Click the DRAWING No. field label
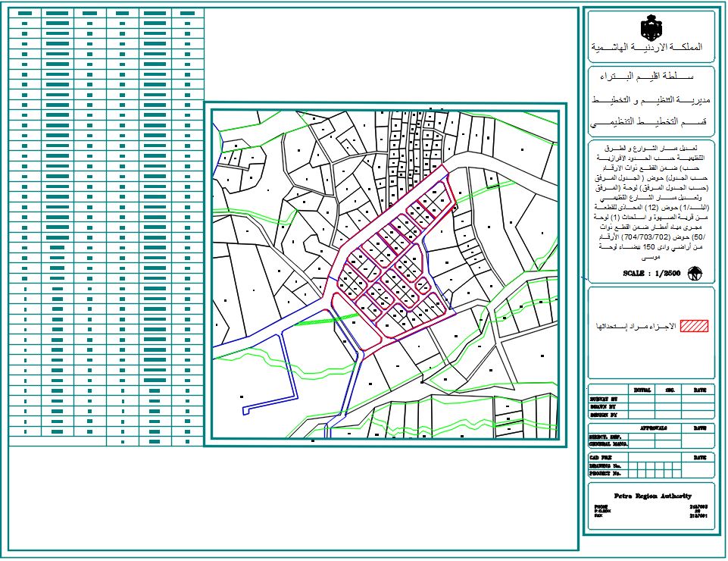728x561 pixels. 606,465
